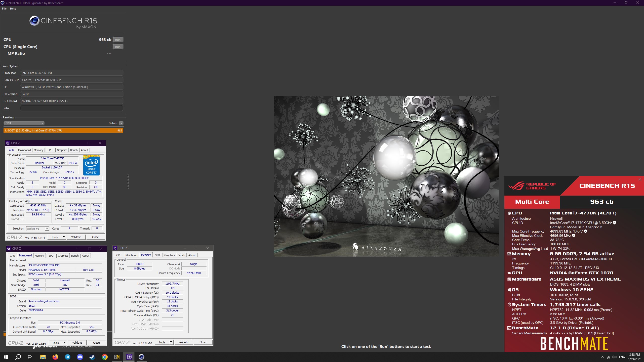
Task: Click Tools button in Memory window
Action: point(162,342)
